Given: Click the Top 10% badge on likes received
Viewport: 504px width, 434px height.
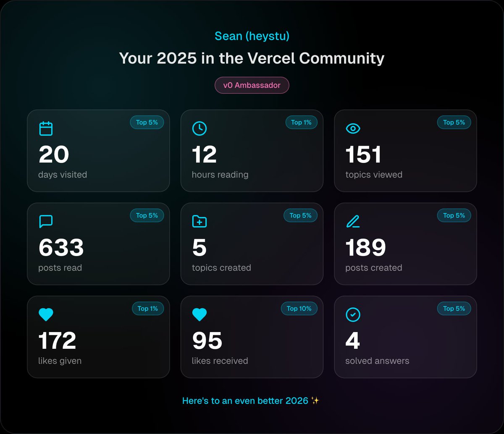Looking at the screenshot, I should [x=299, y=309].
